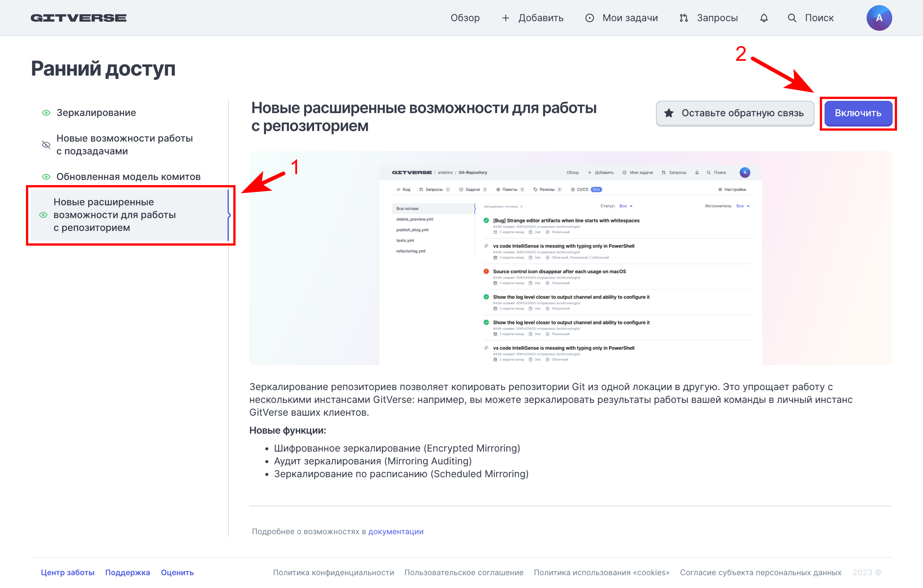Toggle eye icon next to Обновленная модель комитов
The height and width of the screenshot is (588, 923).
click(x=46, y=176)
